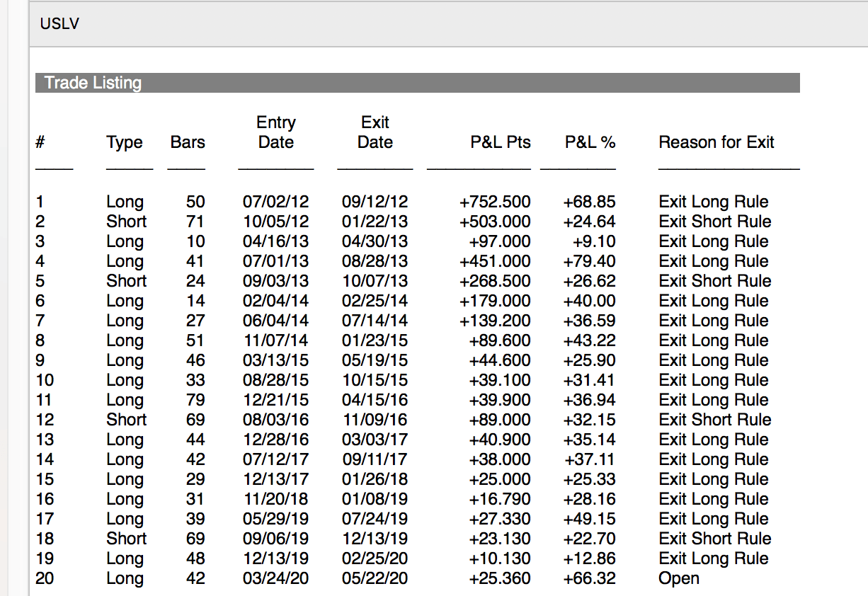This screenshot has height=596, width=868.
Task: Select percentage +40.00
Action: [589, 301]
